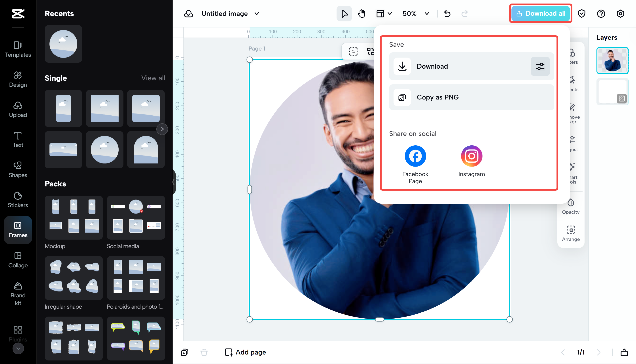Screen dimensions: 636x364
Task: Open the Upload panel
Action: point(17,109)
